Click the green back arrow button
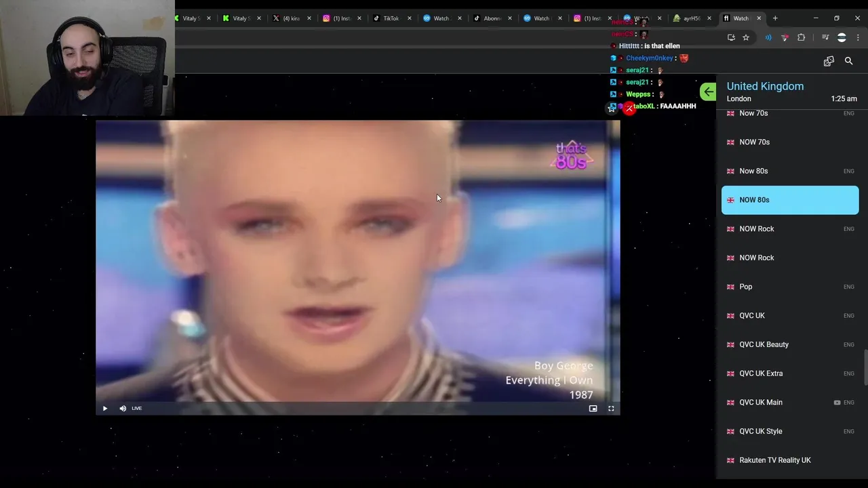 pyautogui.click(x=708, y=91)
